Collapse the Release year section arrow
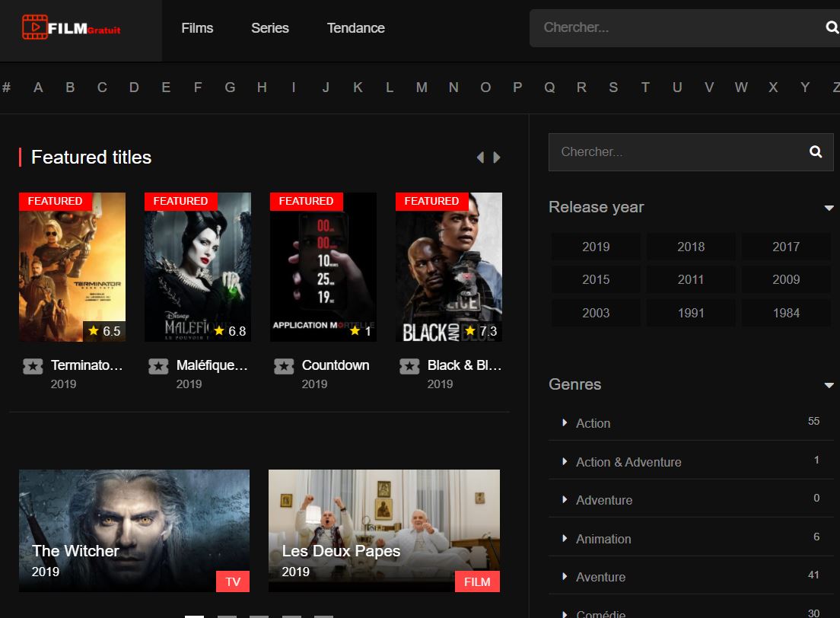 click(829, 208)
